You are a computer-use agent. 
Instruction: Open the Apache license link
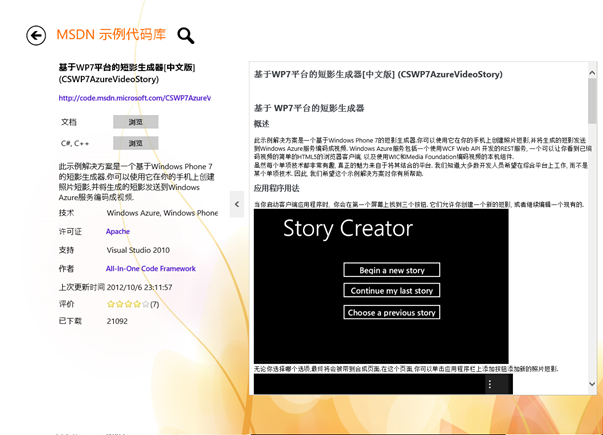pos(118,231)
